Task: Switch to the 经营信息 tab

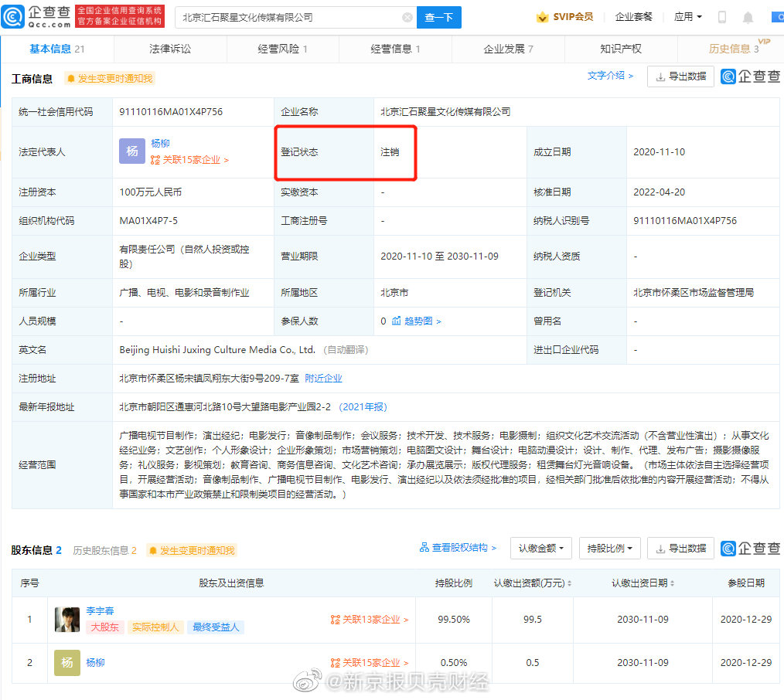Action: pos(396,49)
